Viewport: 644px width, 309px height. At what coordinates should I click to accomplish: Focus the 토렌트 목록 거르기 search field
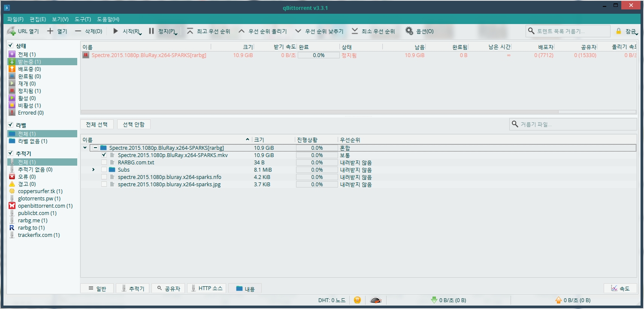(x=568, y=31)
